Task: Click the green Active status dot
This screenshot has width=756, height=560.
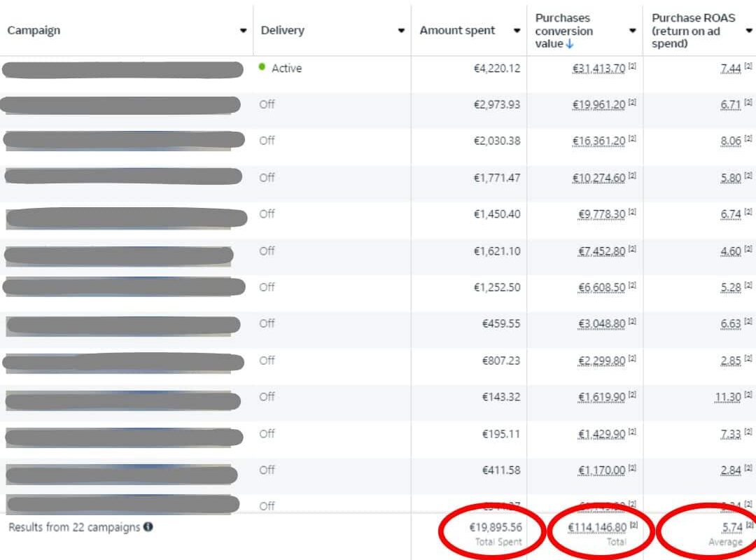Action: (262, 67)
